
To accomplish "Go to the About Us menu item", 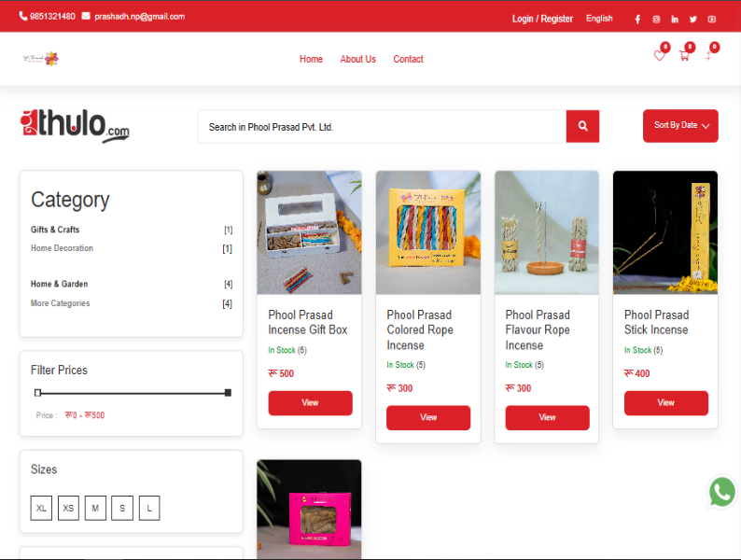I will (x=357, y=59).
